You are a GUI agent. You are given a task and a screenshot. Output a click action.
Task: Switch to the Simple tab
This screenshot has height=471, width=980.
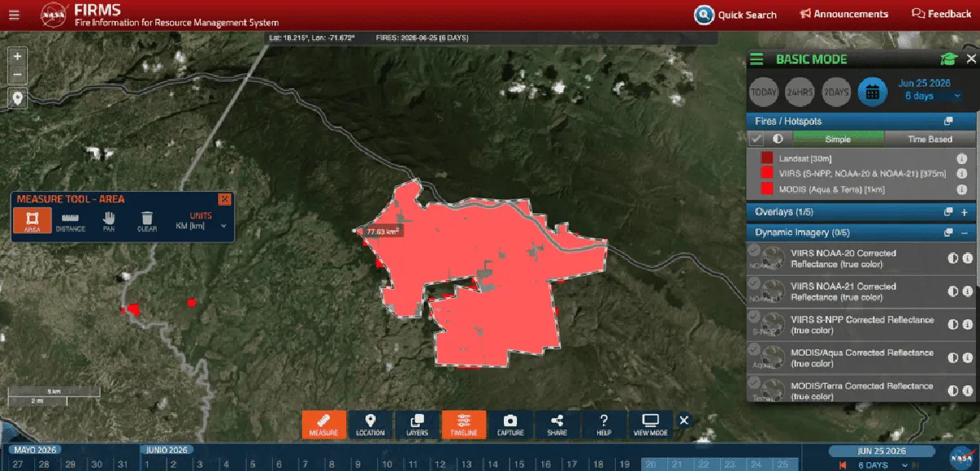(x=838, y=139)
